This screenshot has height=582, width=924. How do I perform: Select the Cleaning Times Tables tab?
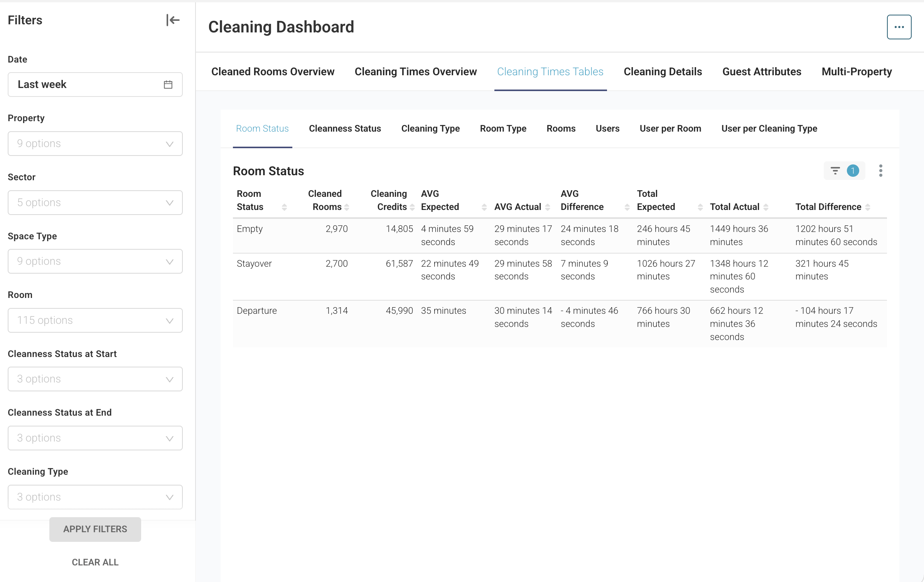(x=550, y=72)
